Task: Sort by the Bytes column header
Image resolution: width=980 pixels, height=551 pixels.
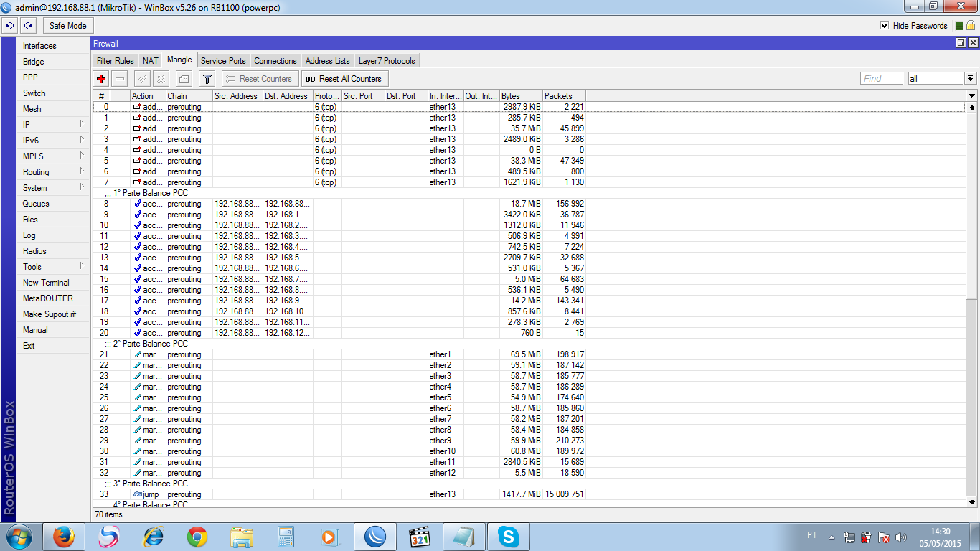Action: tap(521, 96)
